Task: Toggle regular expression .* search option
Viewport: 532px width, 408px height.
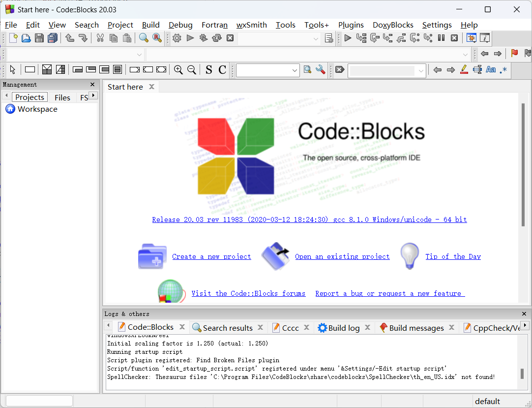Action: (x=503, y=70)
